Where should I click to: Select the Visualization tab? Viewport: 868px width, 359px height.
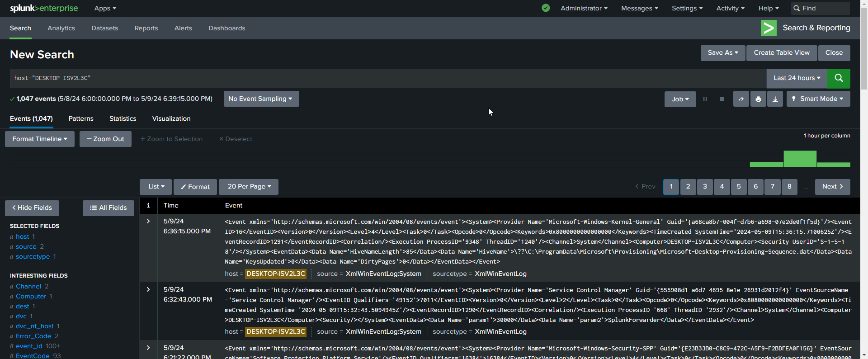point(171,118)
